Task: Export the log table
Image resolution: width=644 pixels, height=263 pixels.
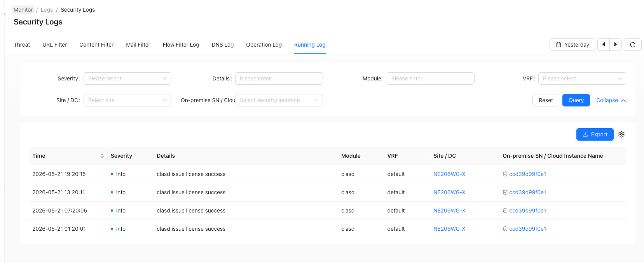Action: 595,134
